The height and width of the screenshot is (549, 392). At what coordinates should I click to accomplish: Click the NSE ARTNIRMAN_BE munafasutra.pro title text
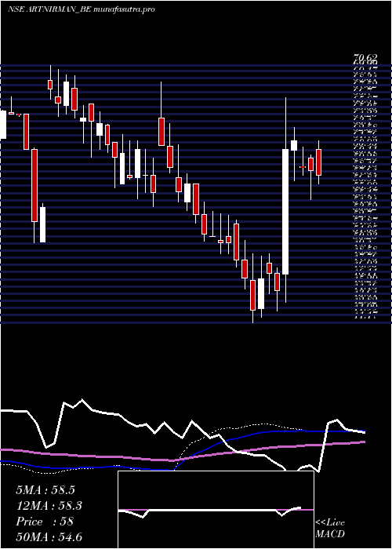(x=82, y=9)
